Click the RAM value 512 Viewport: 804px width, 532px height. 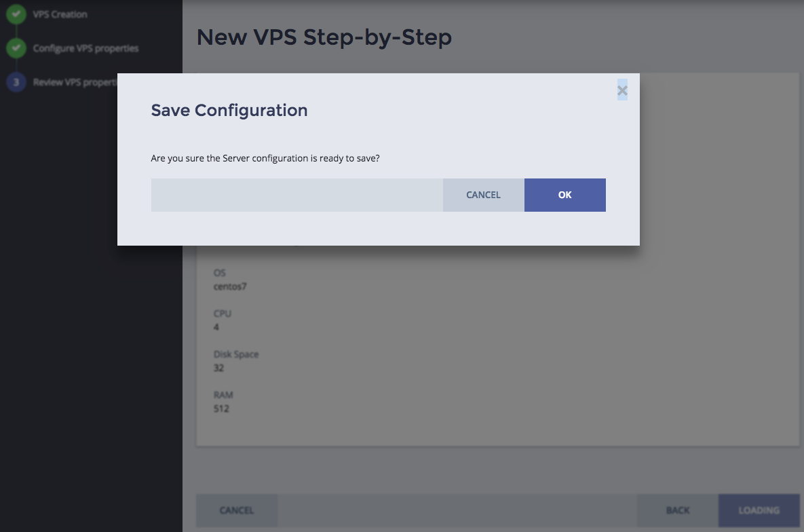point(221,408)
